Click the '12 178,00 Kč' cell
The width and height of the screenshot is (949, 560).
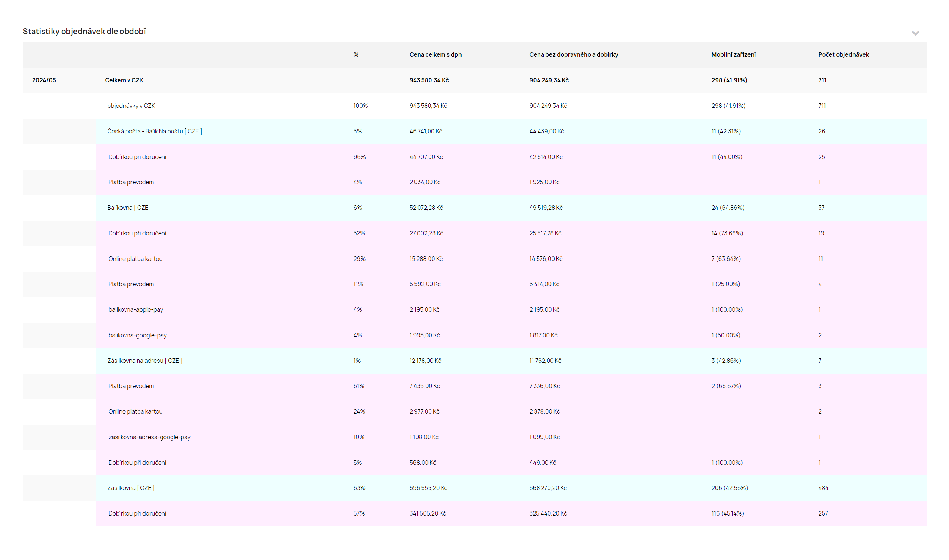point(425,361)
